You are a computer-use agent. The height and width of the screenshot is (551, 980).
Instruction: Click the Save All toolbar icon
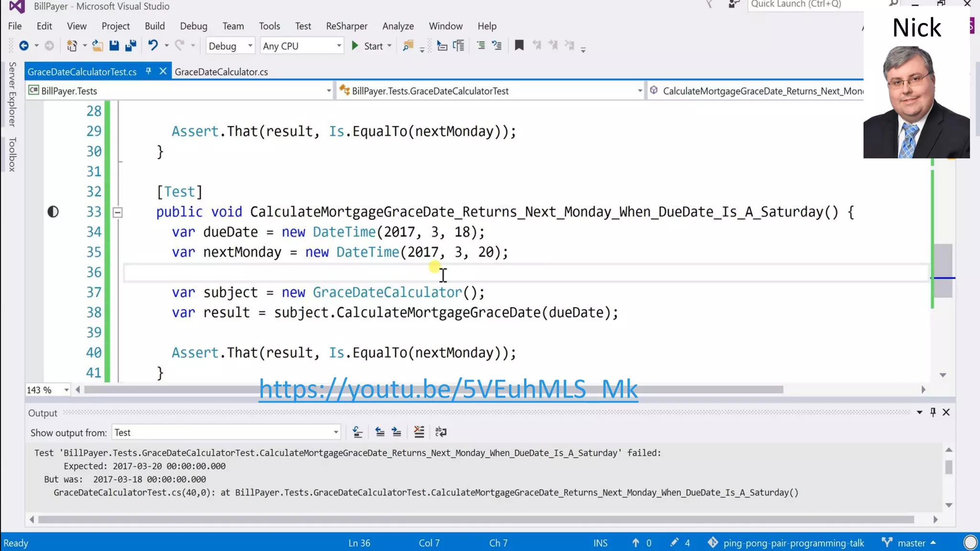coord(130,46)
